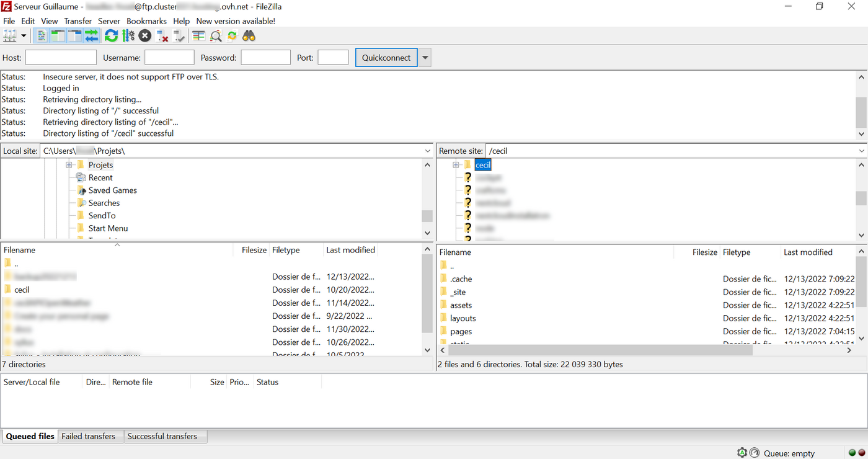
Task: Cancel the current operation
Action: click(x=144, y=35)
